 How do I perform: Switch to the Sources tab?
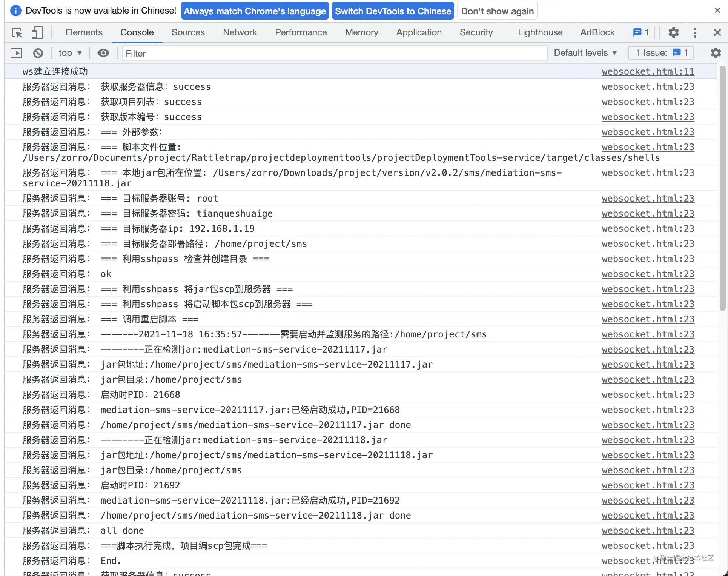[x=188, y=32]
